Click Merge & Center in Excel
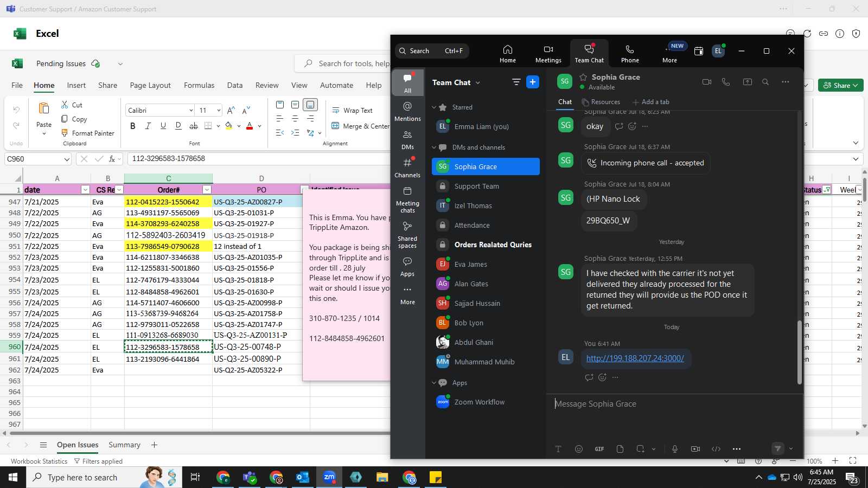Viewport: 868px width, 488px height. tap(360, 126)
